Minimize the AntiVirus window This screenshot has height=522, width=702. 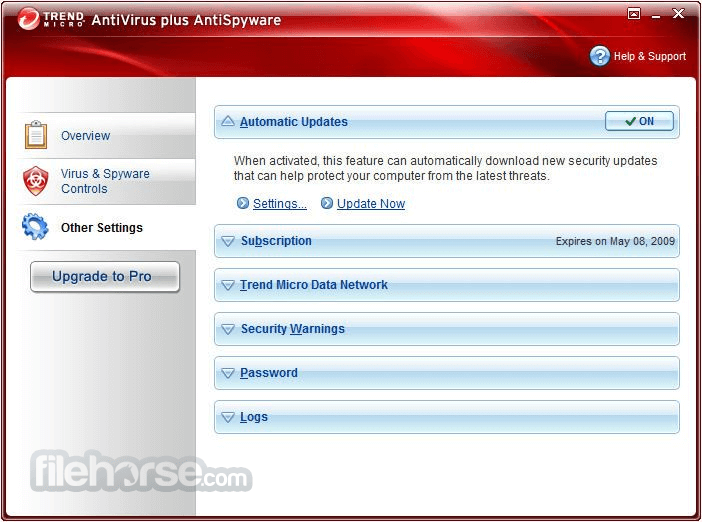pyautogui.click(x=656, y=15)
